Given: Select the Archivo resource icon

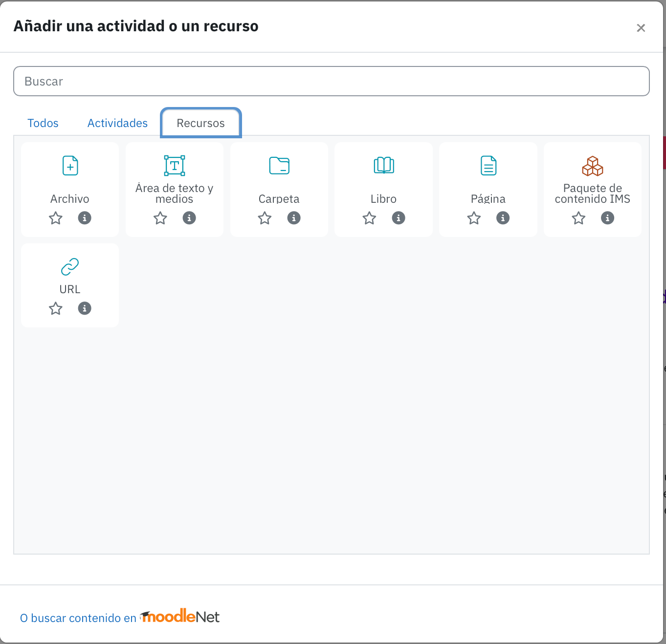Looking at the screenshot, I should click(x=70, y=166).
